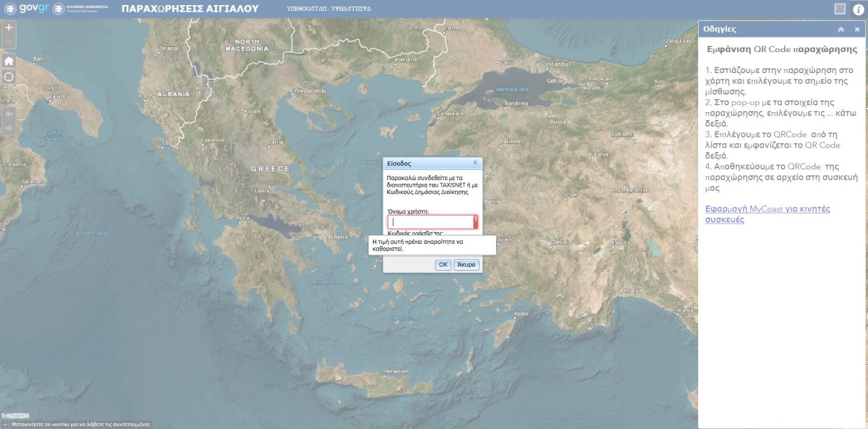Screen dimensions: 868x429
Task: Open the info widget in header
Action: click(x=858, y=9)
